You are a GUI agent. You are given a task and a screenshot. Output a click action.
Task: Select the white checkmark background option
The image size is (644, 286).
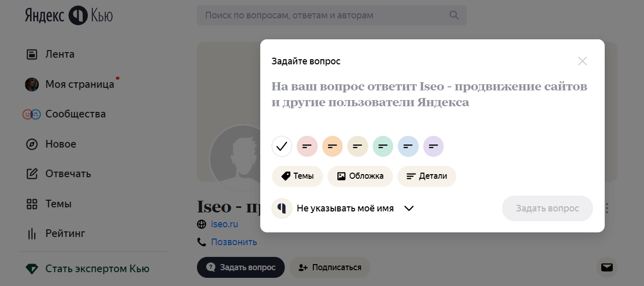(282, 147)
